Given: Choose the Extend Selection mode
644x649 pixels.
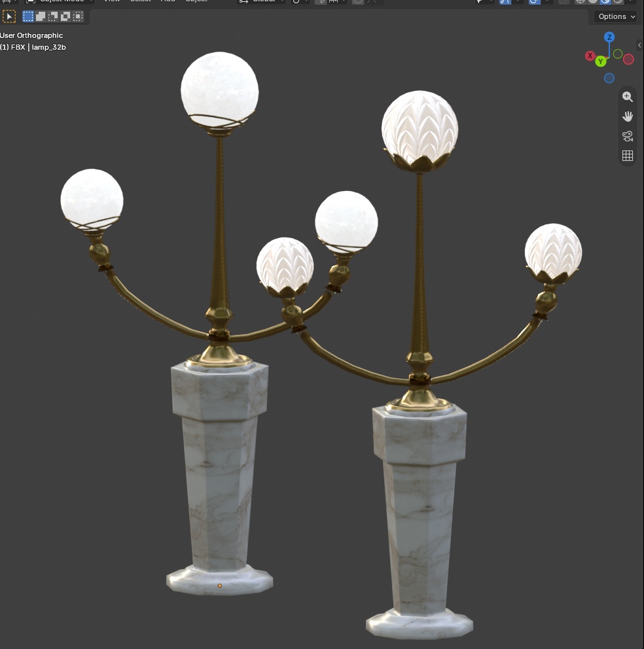Looking at the screenshot, I should [41, 16].
